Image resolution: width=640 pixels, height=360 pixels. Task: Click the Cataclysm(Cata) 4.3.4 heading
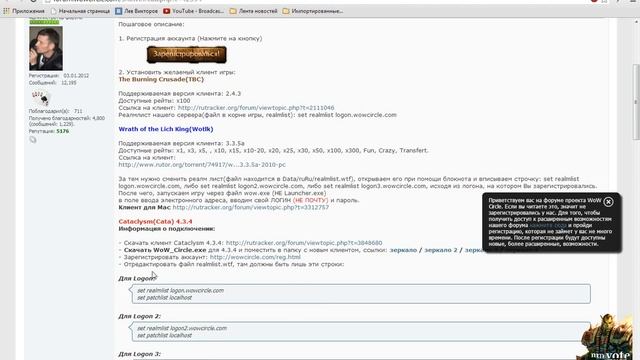pyautogui.click(x=155, y=222)
